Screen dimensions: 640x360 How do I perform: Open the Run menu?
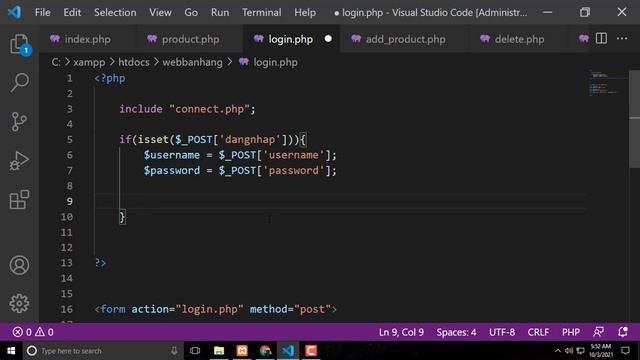tap(220, 12)
